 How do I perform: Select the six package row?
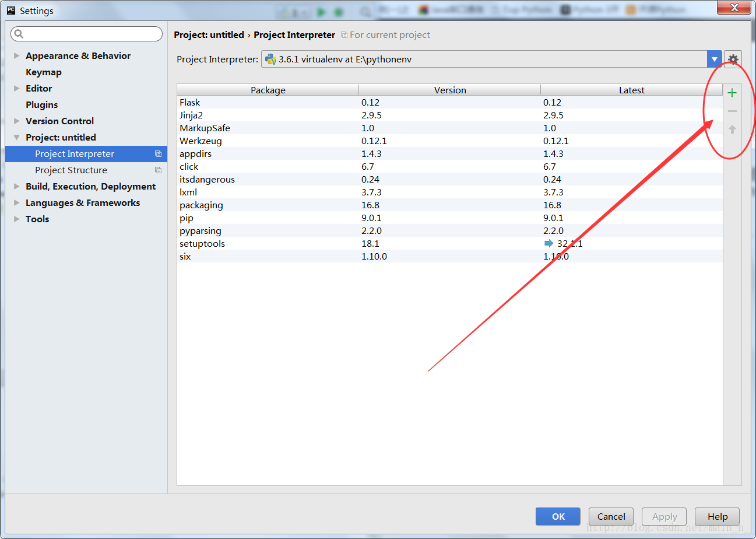point(450,257)
